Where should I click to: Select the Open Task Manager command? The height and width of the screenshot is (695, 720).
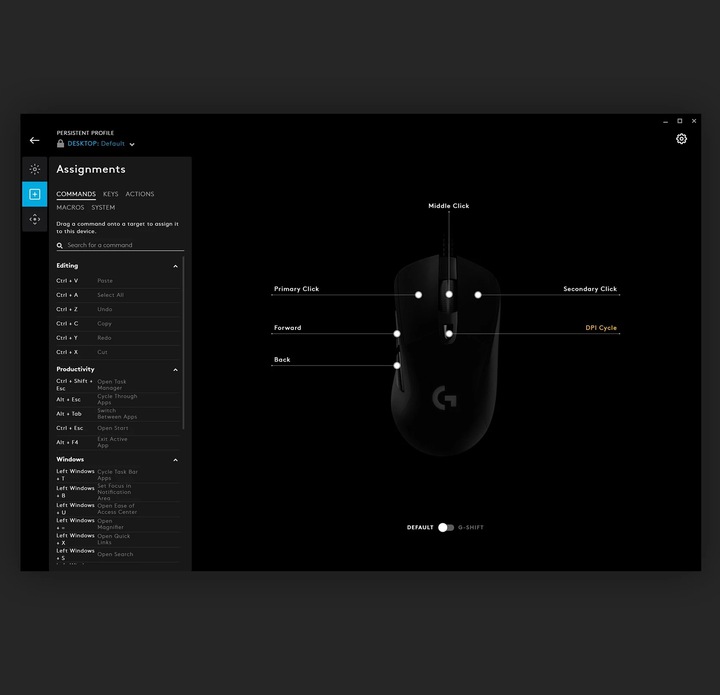click(118, 385)
